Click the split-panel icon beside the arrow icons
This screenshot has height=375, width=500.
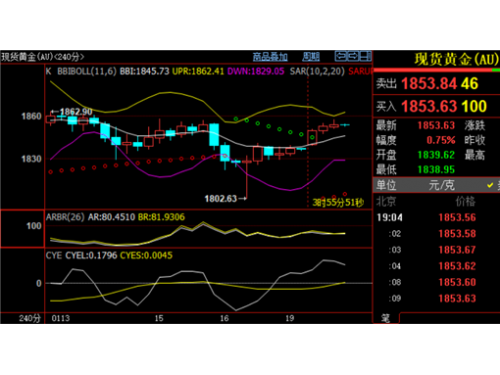365,56
